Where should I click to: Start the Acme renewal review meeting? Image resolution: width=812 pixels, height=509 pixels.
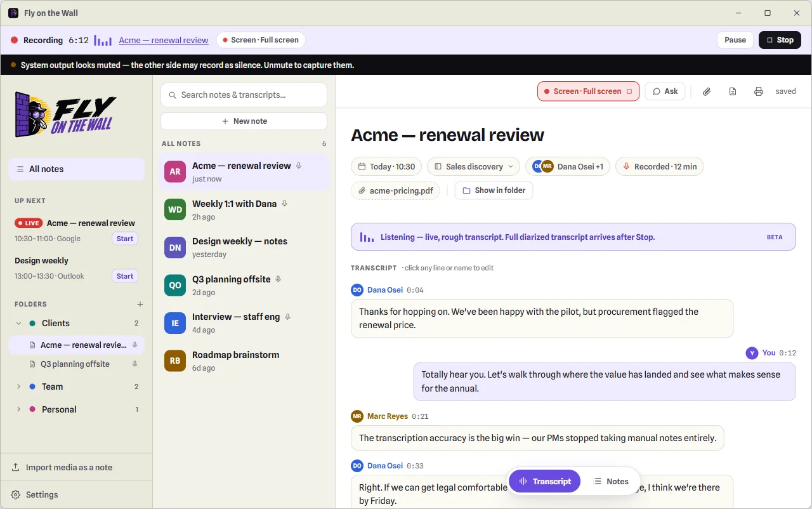125,239
